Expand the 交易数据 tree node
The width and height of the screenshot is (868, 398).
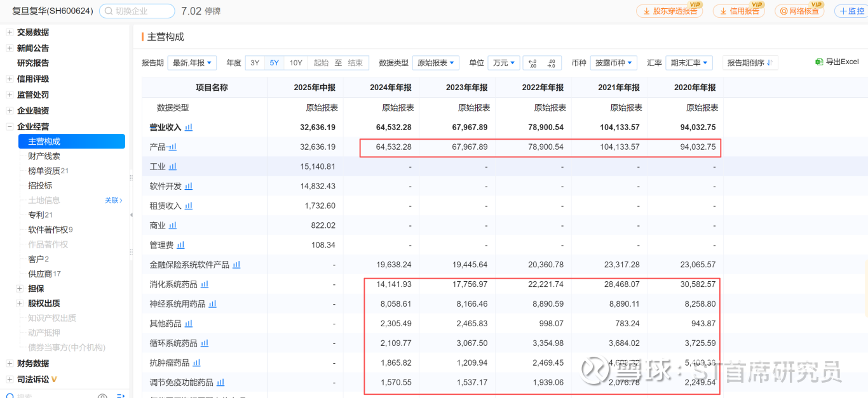[x=10, y=32]
